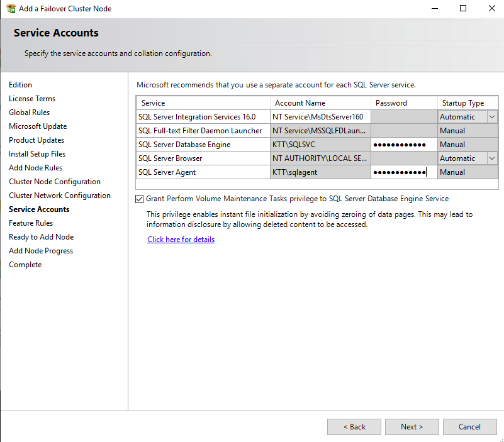Click the SQL Server Database Engine password field
504x442 pixels.
[x=404, y=145]
